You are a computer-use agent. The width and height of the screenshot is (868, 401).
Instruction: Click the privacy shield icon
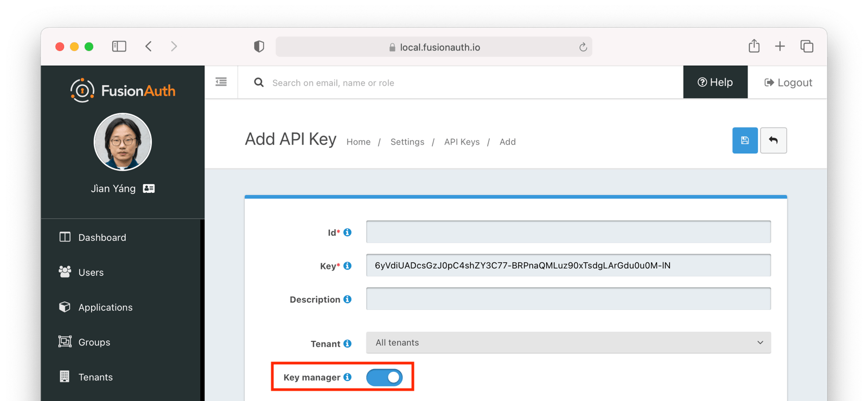[259, 47]
